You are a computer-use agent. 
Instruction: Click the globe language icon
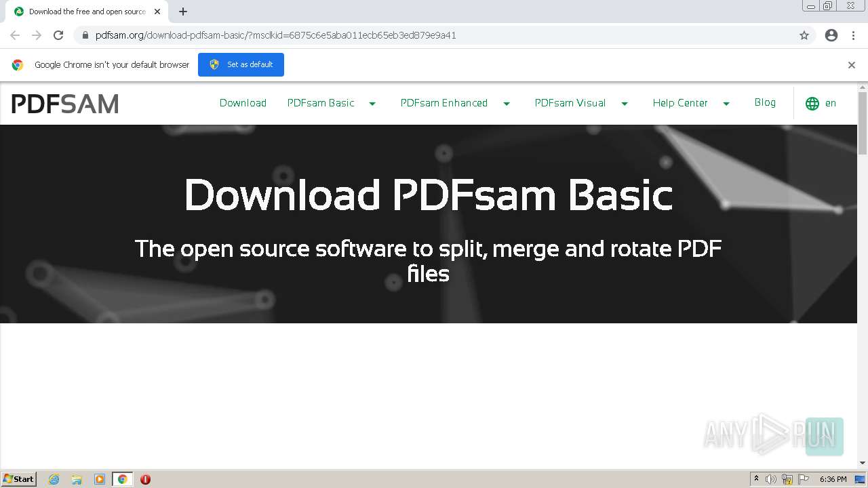[812, 104]
